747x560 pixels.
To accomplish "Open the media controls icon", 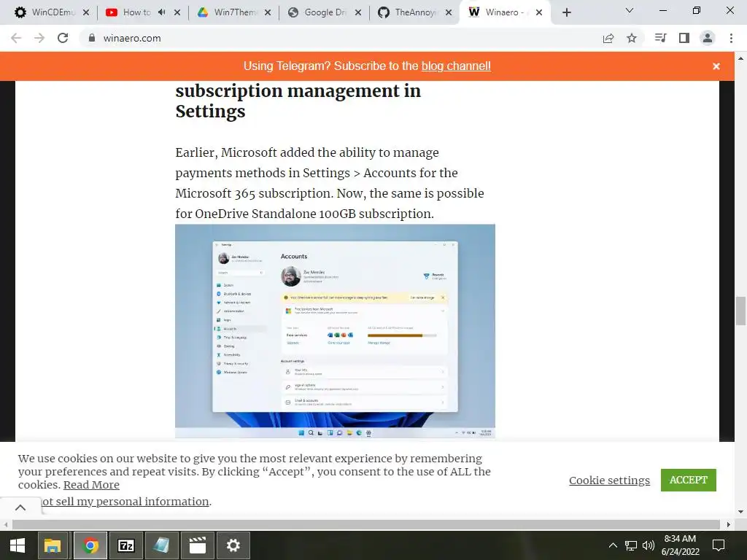I will (660, 38).
